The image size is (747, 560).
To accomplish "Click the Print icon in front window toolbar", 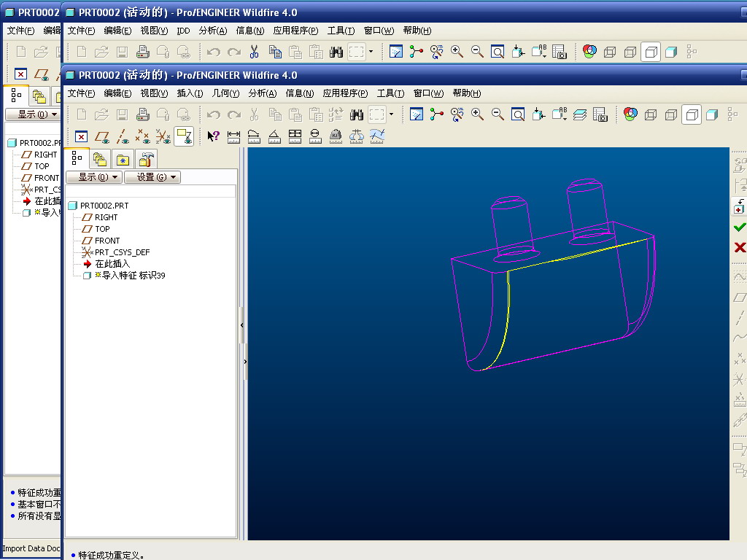I will (x=142, y=114).
